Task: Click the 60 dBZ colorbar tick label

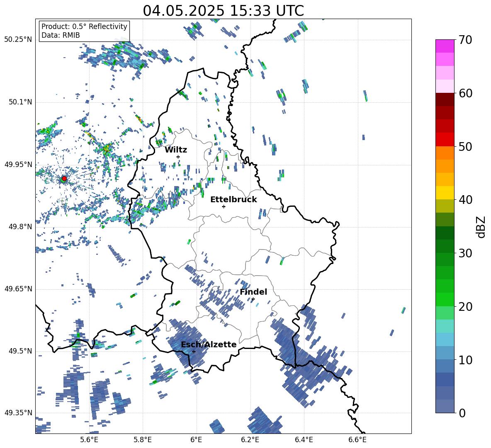Action: coord(465,93)
